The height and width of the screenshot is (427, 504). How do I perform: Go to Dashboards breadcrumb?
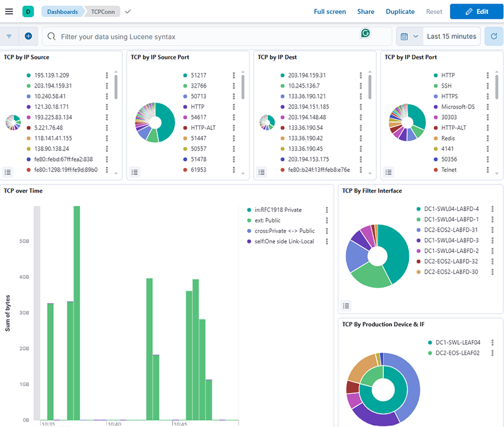coord(62,12)
